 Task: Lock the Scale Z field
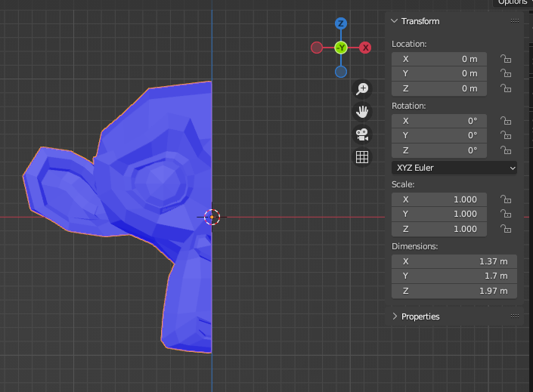click(506, 229)
